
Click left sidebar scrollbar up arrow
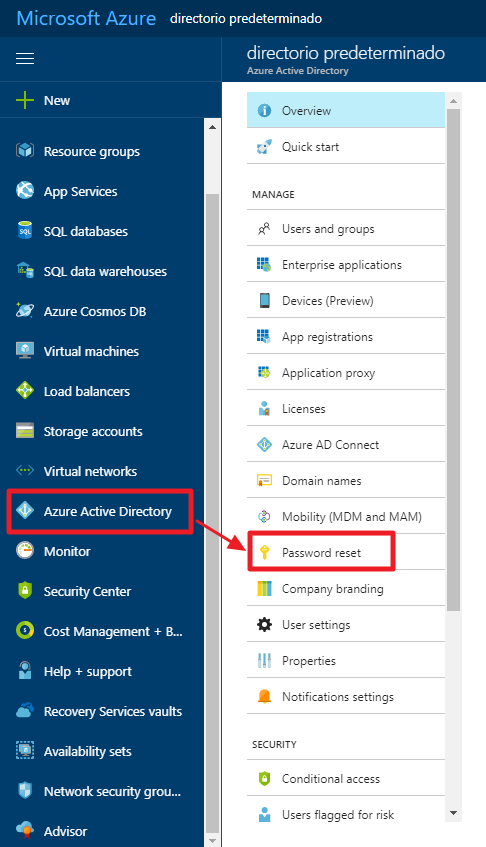212,127
